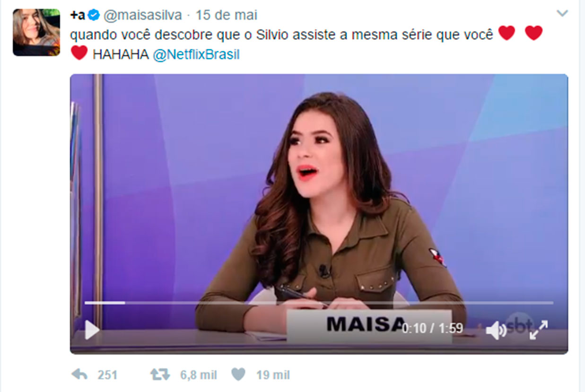
Task: Expand the video to fullscreen
Action: click(539, 330)
